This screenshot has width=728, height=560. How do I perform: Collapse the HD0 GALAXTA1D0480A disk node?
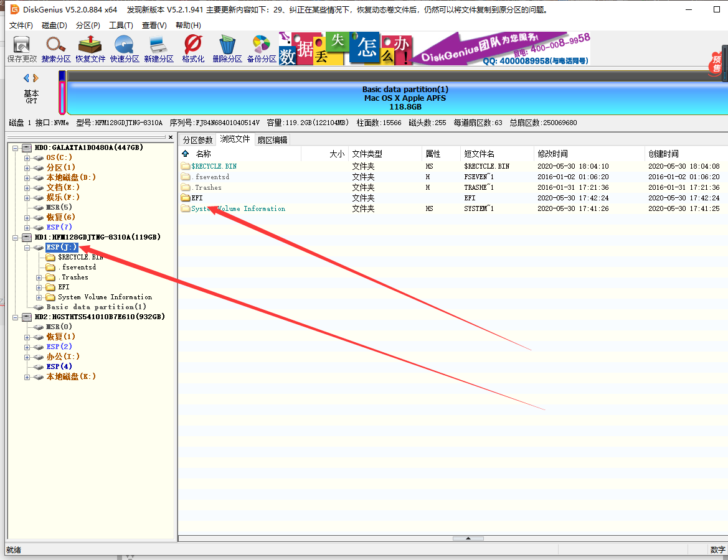click(x=16, y=148)
